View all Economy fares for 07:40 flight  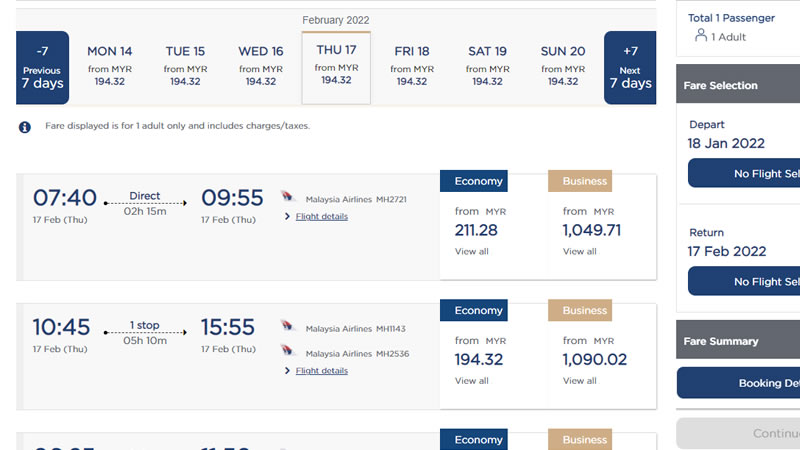(x=471, y=252)
